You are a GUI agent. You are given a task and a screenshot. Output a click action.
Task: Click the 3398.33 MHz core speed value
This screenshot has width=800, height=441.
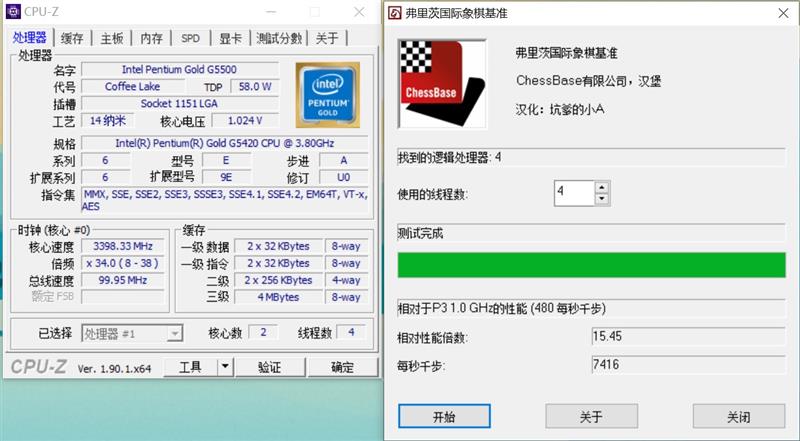tap(122, 246)
